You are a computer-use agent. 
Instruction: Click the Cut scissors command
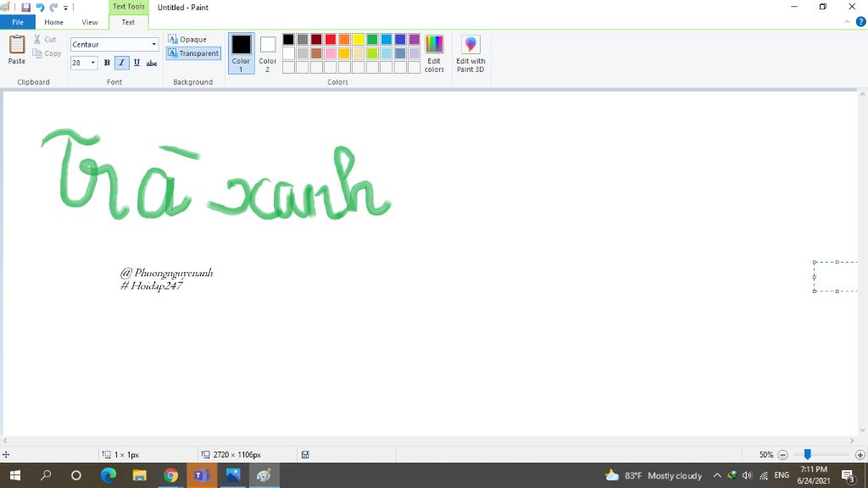click(x=44, y=39)
